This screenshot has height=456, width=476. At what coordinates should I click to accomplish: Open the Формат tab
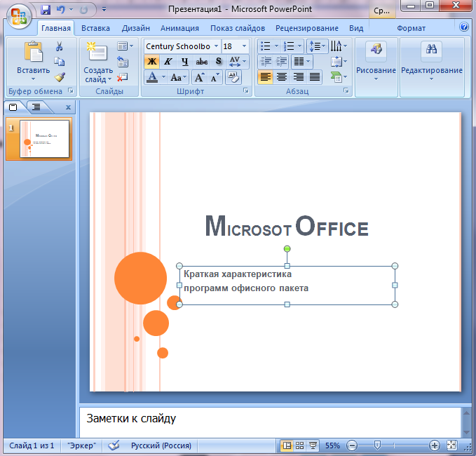pyautogui.click(x=412, y=28)
